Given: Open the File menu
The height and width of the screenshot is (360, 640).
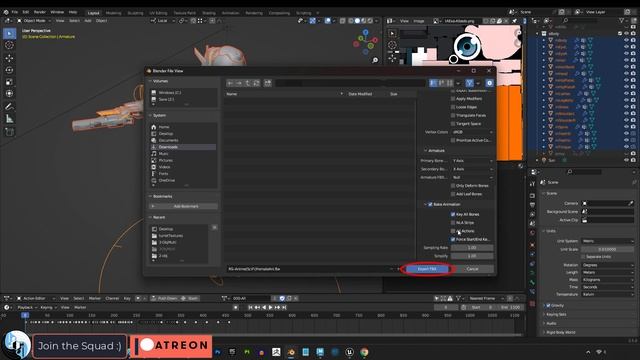Looking at the screenshot, I should pos(15,12).
